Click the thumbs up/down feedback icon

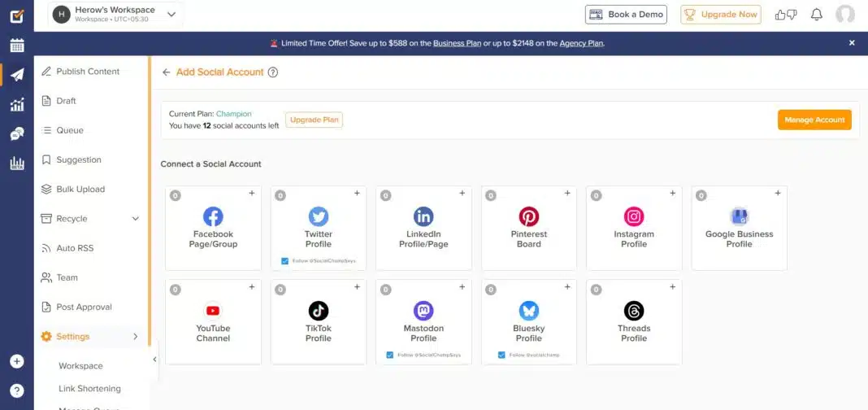tap(786, 15)
